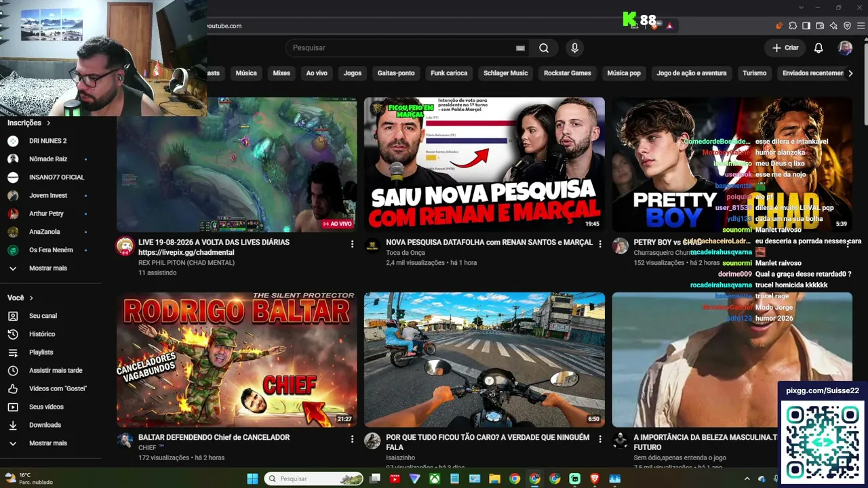868x488 pixels.
Task: Show hidden system tray icons chevron
Action: (747, 479)
